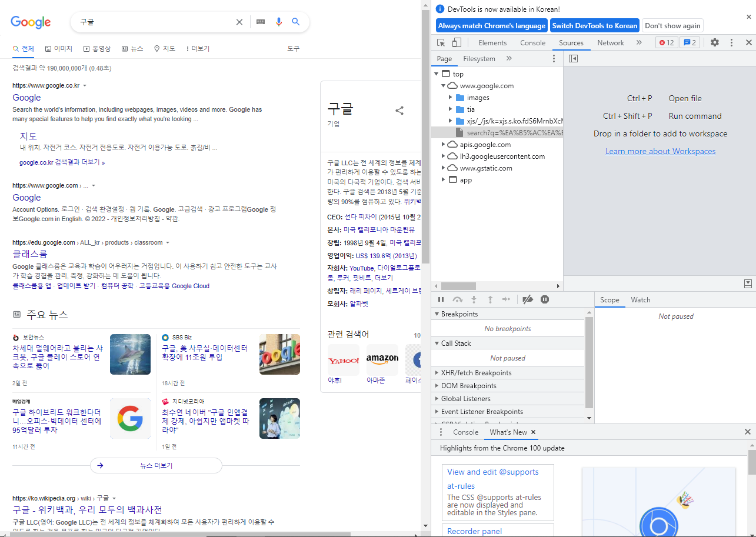The height and width of the screenshot is (537, 756).
Task: Dismiss the DevTools language infobar
Action: (x=749, y=17)
